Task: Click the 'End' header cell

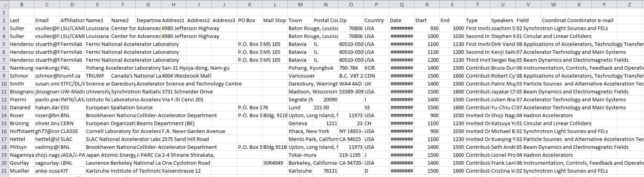Action: point(452,20)
